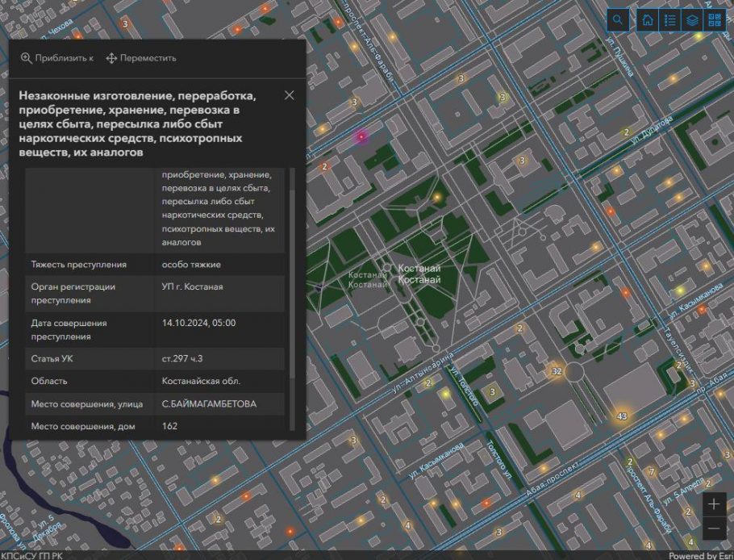This screenshot has width=734, height=560.
Task: Select the house number value '162'
Action: (169, 426)
